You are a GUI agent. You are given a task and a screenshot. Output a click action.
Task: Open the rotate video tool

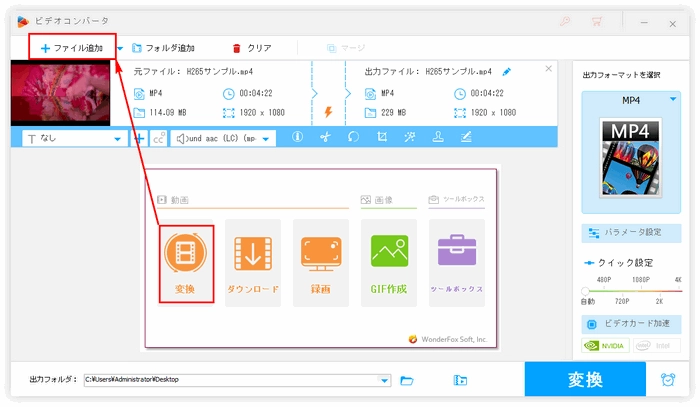[x=353, y=138]
